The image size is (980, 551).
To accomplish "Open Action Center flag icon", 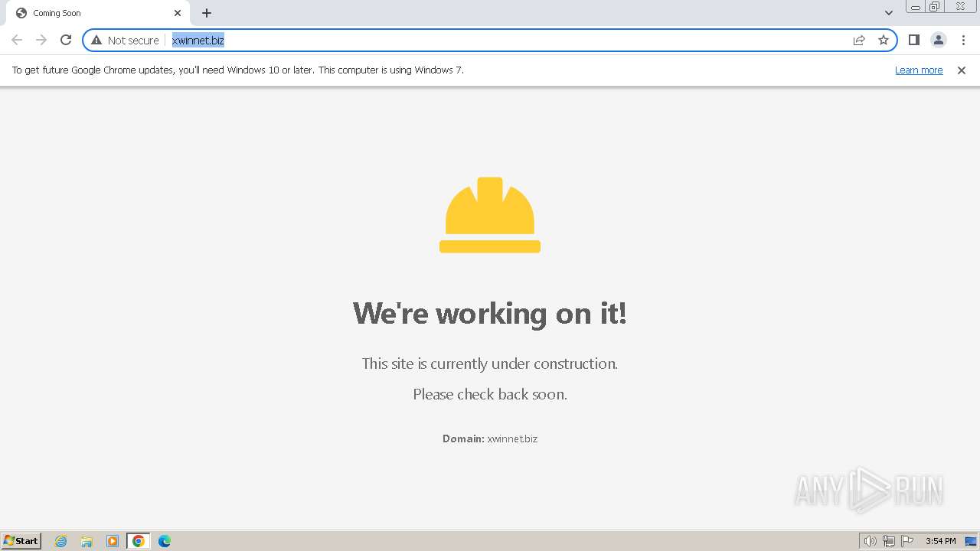I will coord(907,541).
